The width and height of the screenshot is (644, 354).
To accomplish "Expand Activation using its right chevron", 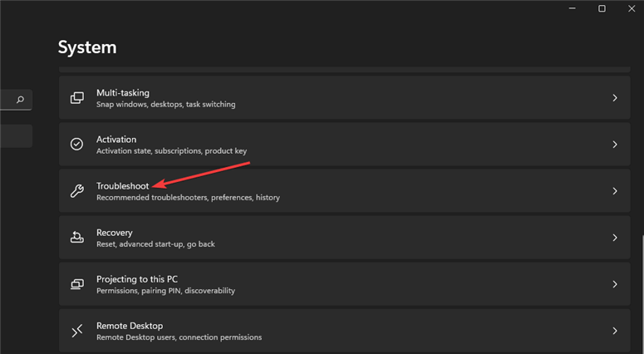I will click(615, 145).
